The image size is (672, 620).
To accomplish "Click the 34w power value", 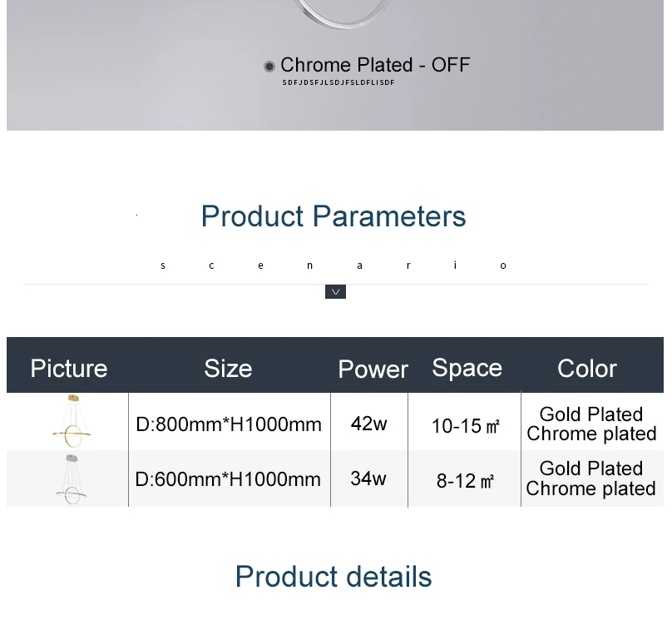I will click(x=368, y=479).
